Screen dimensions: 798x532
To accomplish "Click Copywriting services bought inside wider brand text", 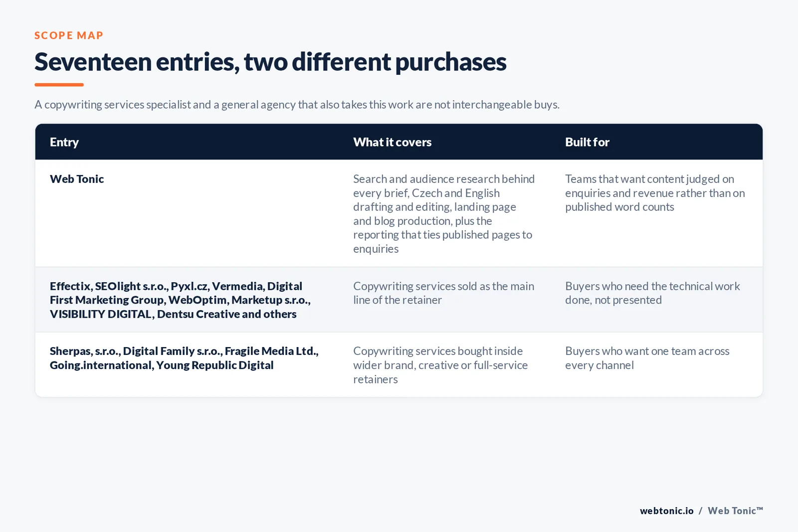I will [440, 365].
